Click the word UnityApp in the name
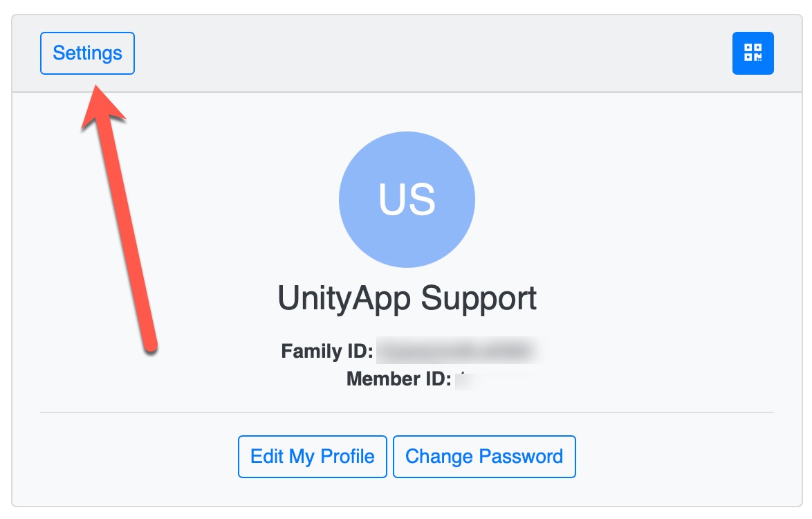Viewport: 812px width, 519px height. pyautogui.click(x=344, y=298)
